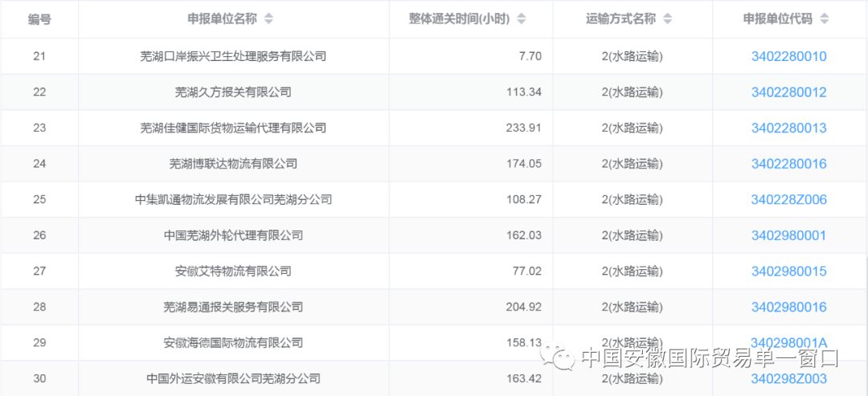Click the 编号 column header

coord(40,18)
